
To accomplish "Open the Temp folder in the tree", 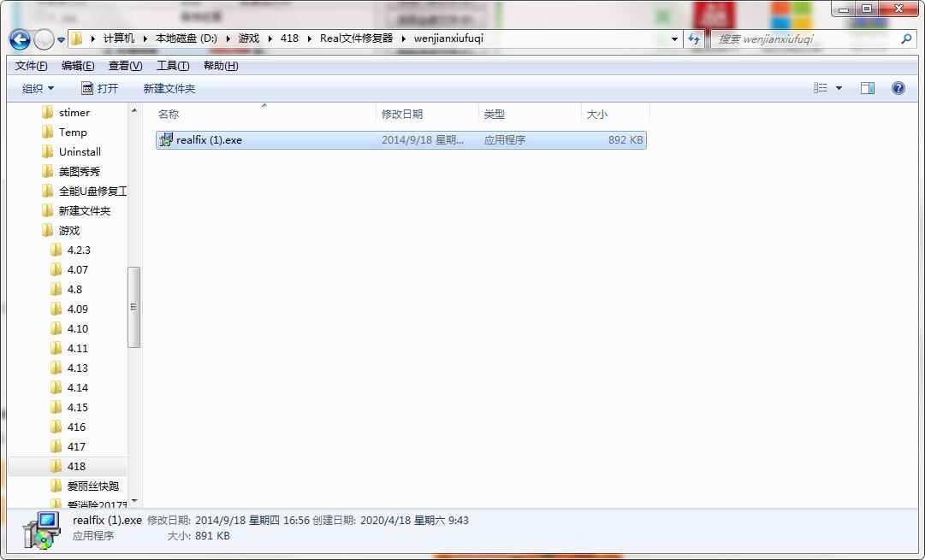I will (73, 132).
